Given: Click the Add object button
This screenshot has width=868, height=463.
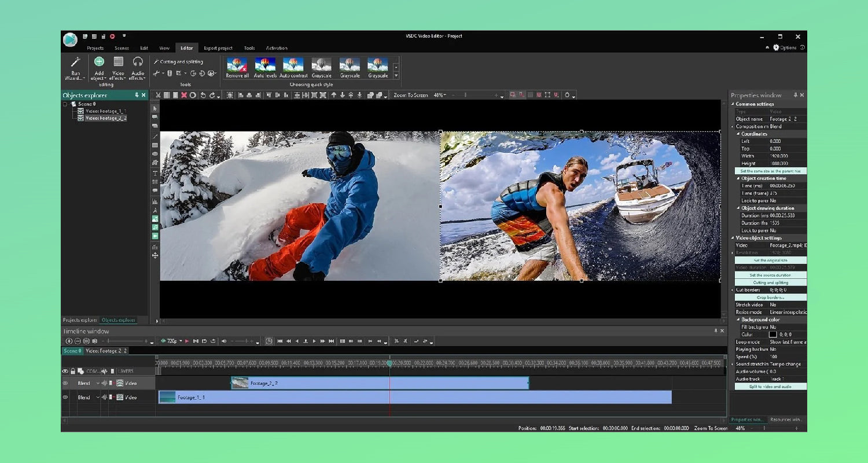Looking at the screenshot, I should coord(99,68).
